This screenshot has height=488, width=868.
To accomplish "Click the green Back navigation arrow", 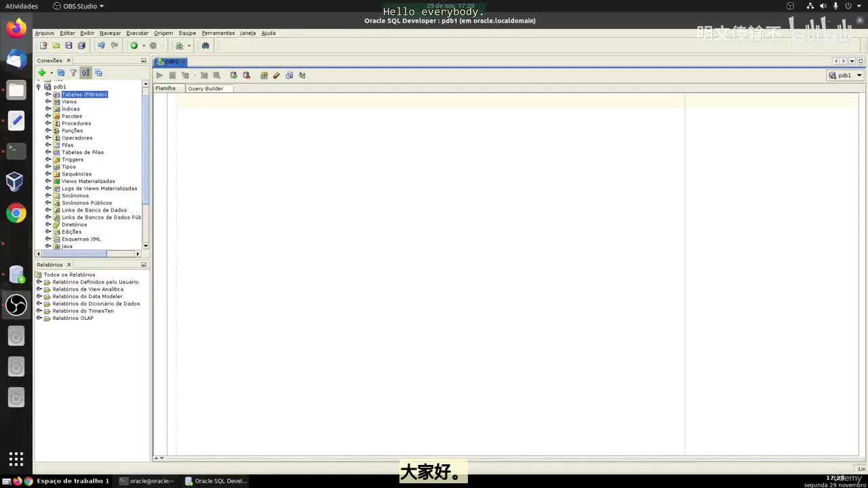I will tap(134, 45).
